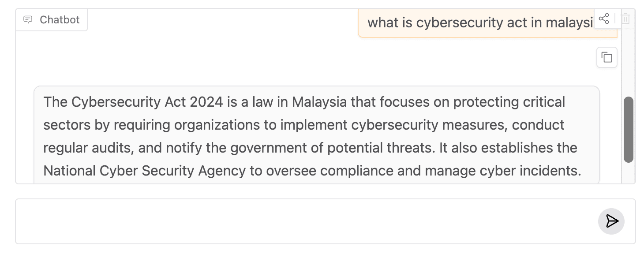
Task: Click the share conversation icon
Action: pyautogui.click(x=604, y=19)
